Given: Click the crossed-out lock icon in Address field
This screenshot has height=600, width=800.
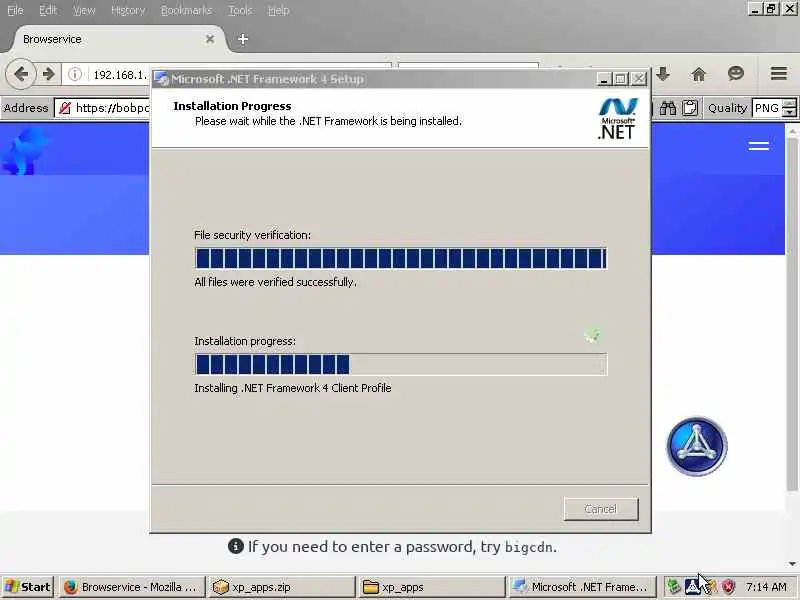Looking at the screenshot, I should [x=65, y=108].
